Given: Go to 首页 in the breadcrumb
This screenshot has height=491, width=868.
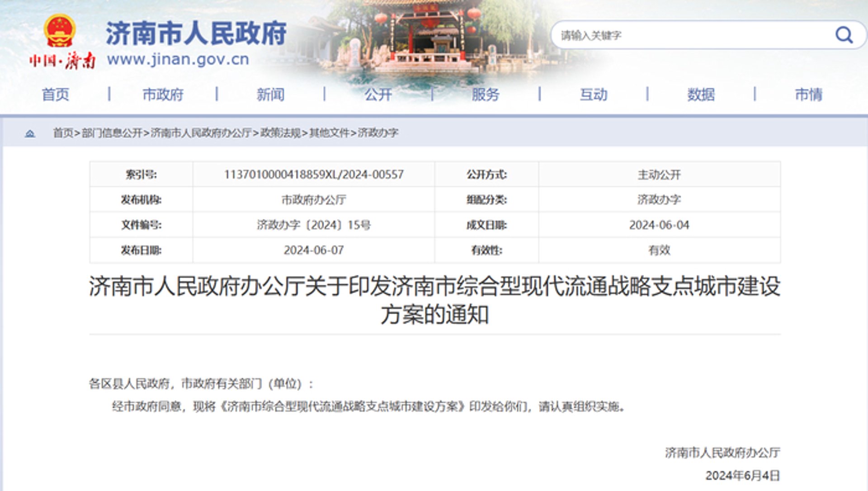Looking at the screenshot, I should 63,133.
